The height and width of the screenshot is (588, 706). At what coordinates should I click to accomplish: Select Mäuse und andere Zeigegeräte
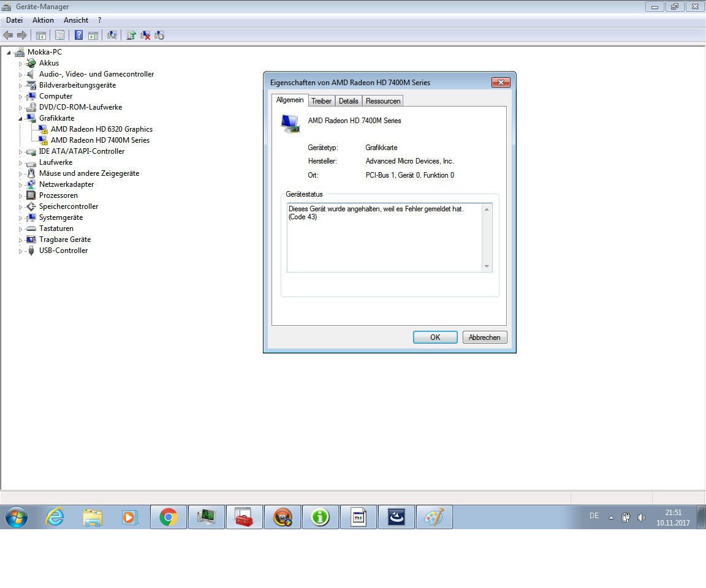coord(89,174)
